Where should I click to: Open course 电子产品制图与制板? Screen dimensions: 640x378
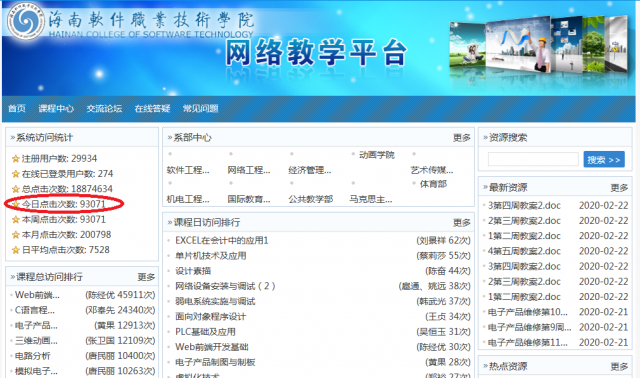(x=215, y=362)
